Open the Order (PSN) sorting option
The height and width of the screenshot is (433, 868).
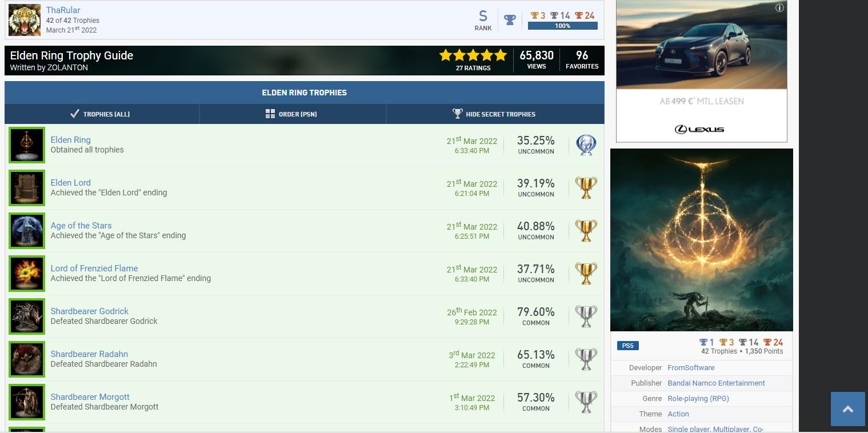tap(292, 114)
